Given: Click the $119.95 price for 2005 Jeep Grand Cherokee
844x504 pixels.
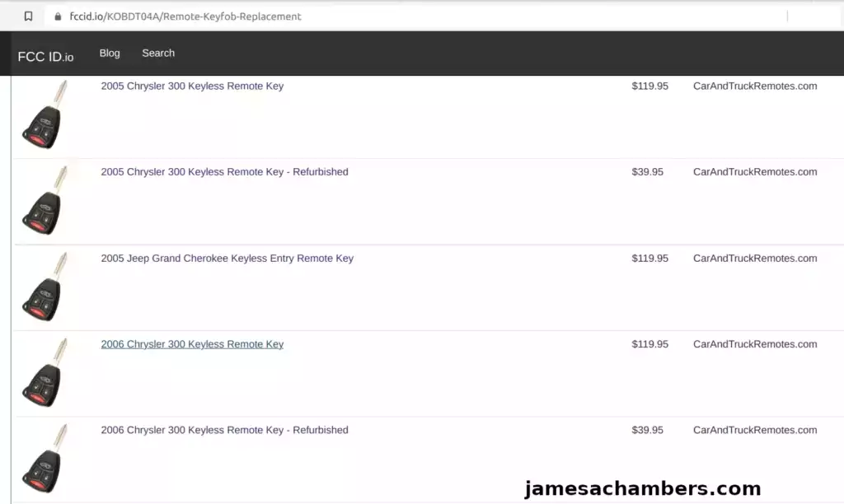Looking at the screenshot, I should click(x=649, y=259).
